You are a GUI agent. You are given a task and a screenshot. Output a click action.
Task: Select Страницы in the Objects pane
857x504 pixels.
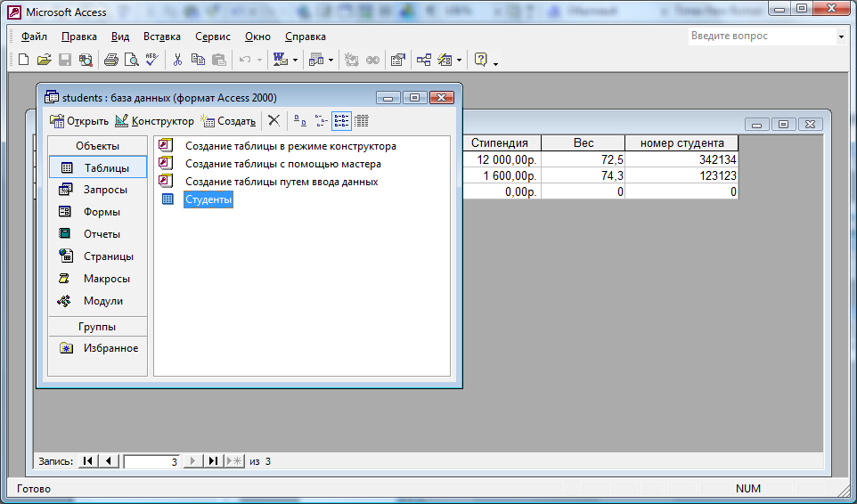pos(98,256)
